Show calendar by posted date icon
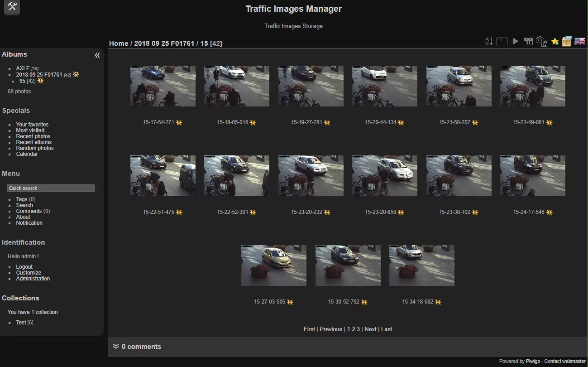Screen dimensions: 588x367 coord(528,42)
